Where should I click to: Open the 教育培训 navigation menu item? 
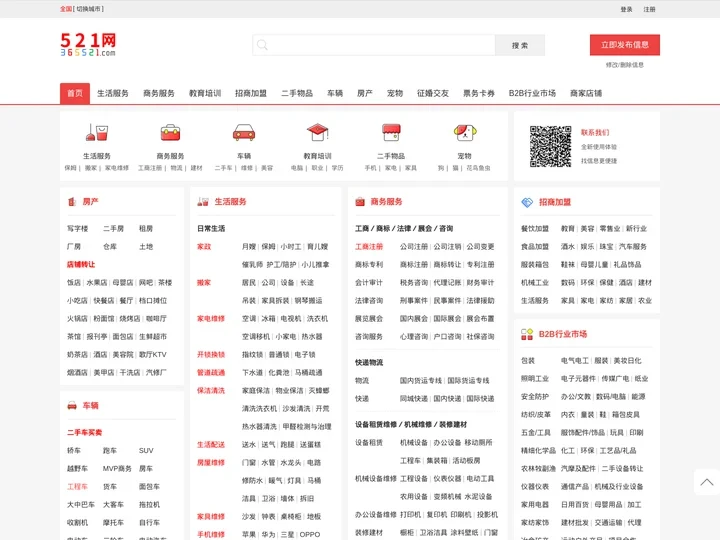[205, 93]
